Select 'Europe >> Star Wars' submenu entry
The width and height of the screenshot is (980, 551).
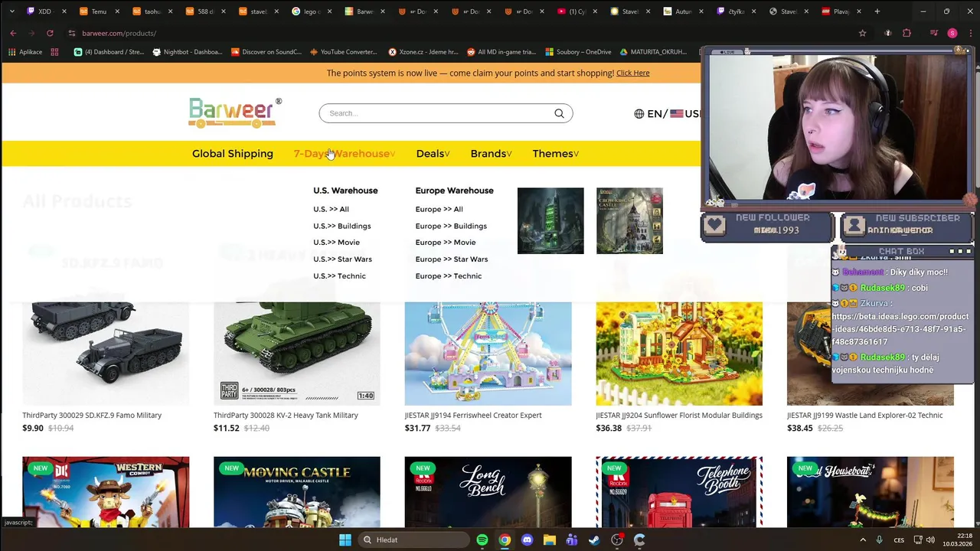click(x=451, y=259)
